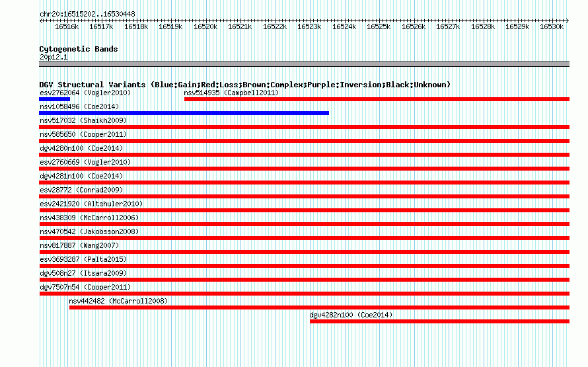This screenshot has width=588, height=367.
Task: Click the Cytogenetic Bands track title
Action: (79, 49)
